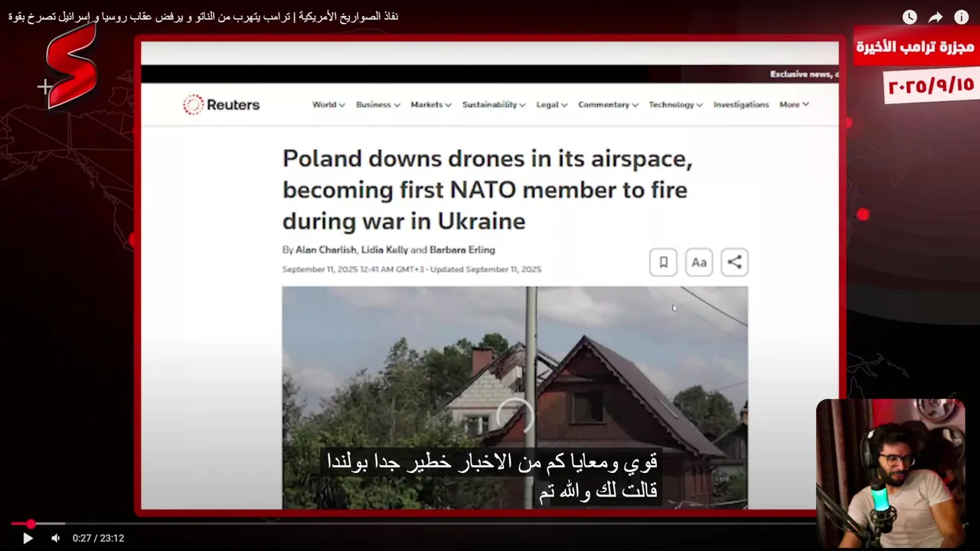Expand the More menu
980x551 pixels.
794,105
